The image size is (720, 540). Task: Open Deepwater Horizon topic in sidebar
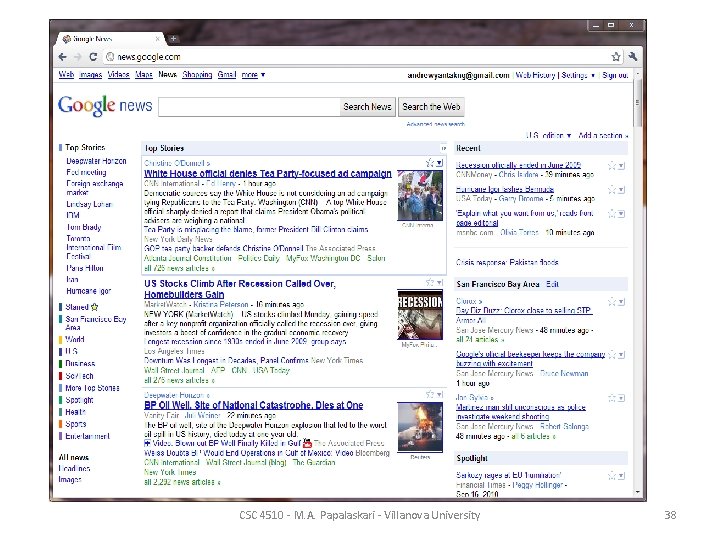[96, 161]
